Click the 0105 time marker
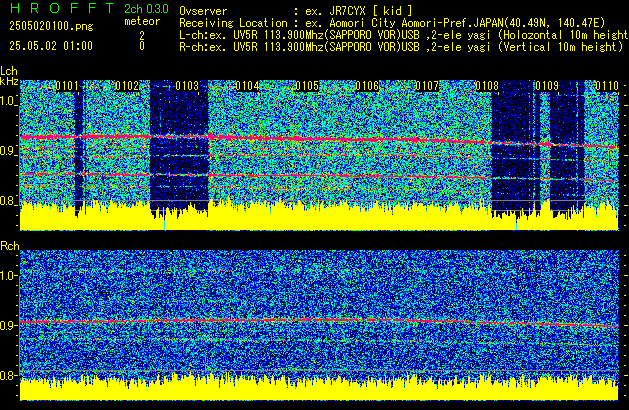Viewport: 629px width, 410px height. (307, 86)
